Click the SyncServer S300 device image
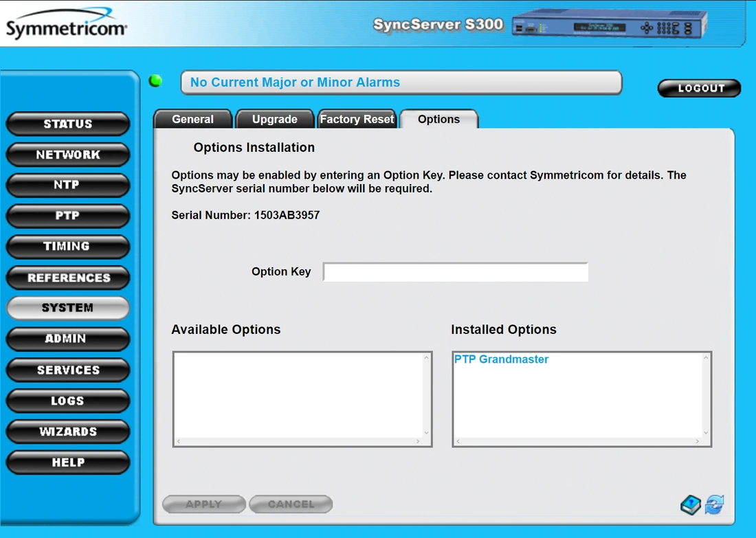Viewport: 756px width, 538px height. [609, 25]
